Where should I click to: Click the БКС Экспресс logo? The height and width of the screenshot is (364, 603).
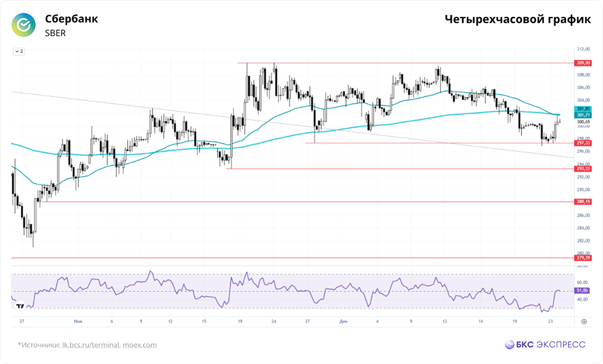[x=545, y=344]
